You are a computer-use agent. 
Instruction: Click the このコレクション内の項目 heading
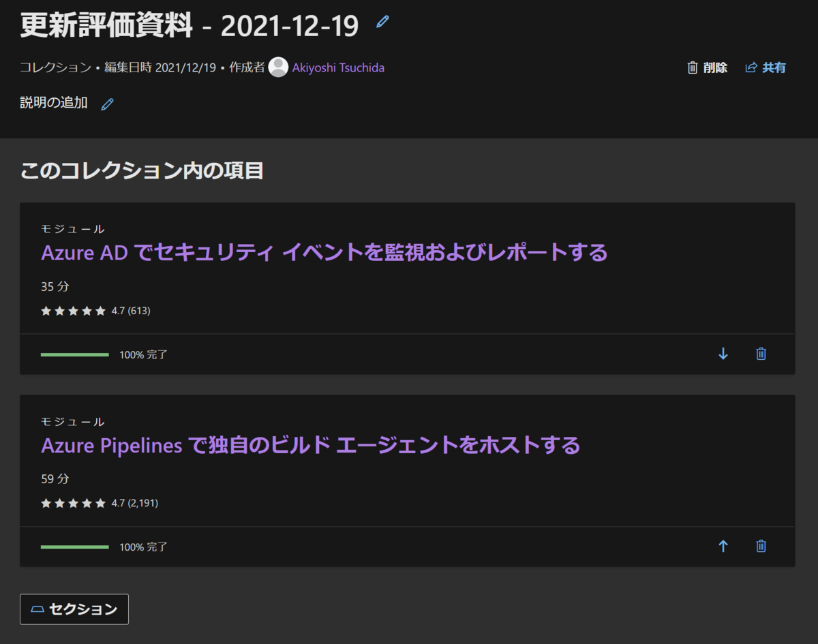pyautogui.click(x=142, y=170)
